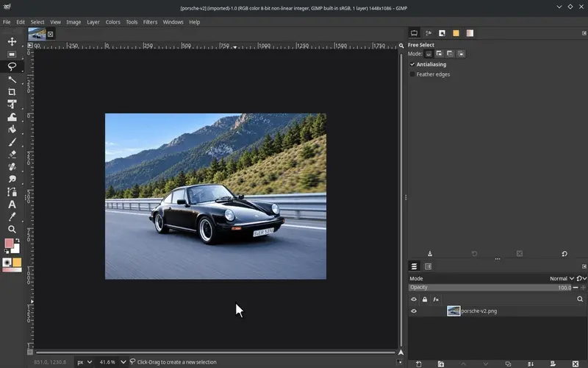
Task: Click the eye column header in Layers
Action: pos(414,300)
